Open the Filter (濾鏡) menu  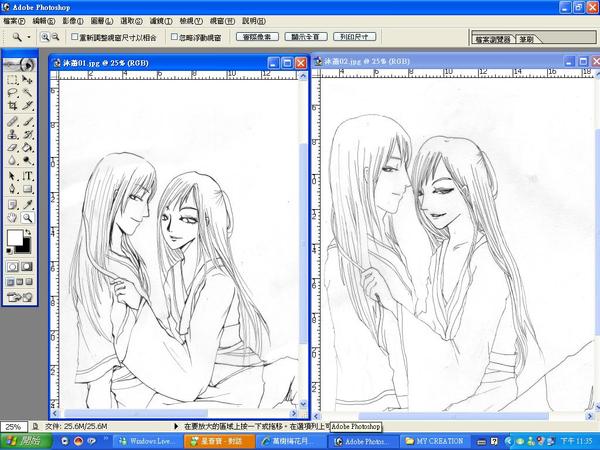161,21
